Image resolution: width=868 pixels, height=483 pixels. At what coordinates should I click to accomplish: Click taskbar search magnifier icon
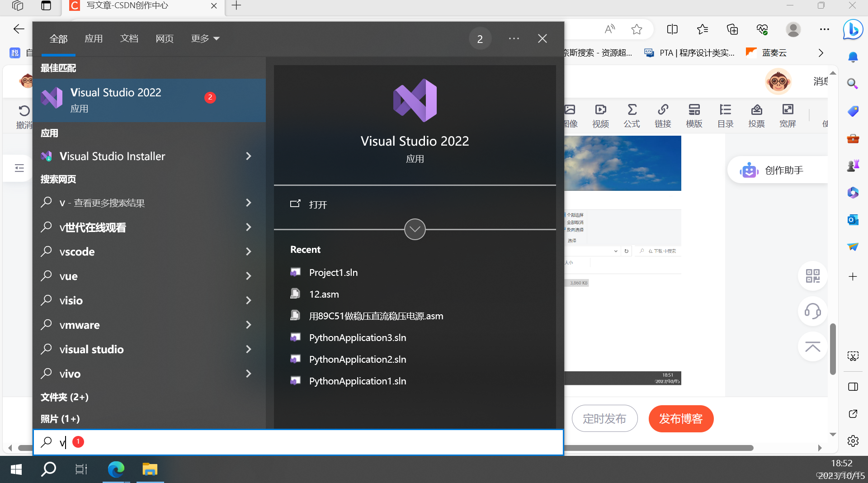[49, 469]
